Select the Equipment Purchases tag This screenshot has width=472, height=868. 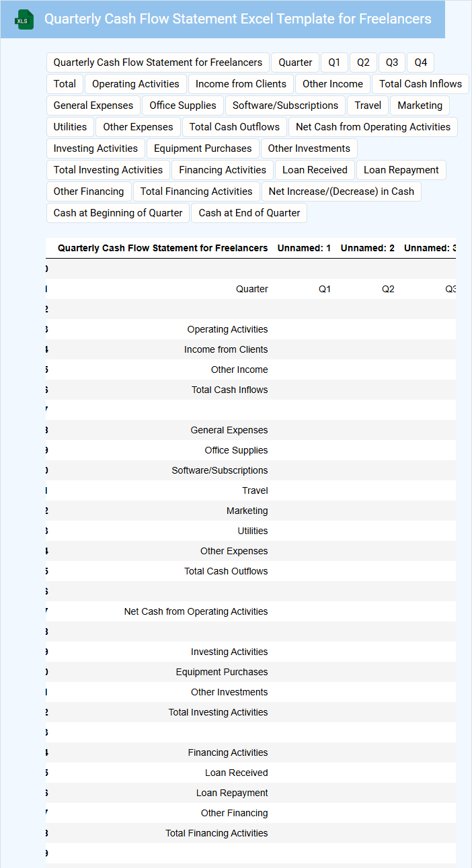[x=202, y=148]
